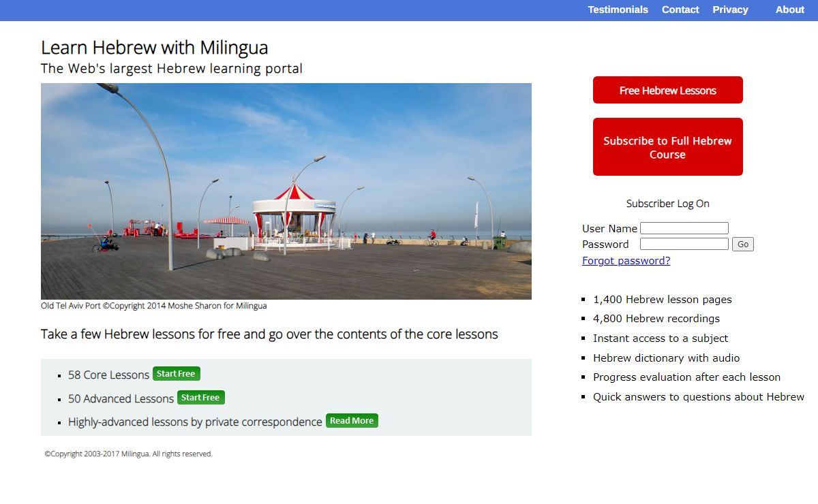Click the '50 Advanced Lessons' text
818x504 pixels.
(x=121, y=398)
